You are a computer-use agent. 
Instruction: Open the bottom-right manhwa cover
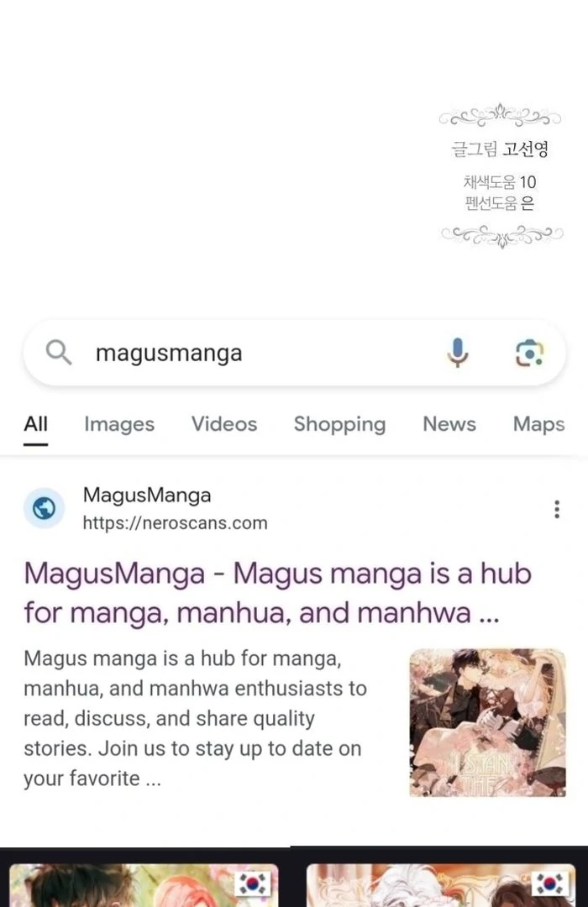(441, 885)
